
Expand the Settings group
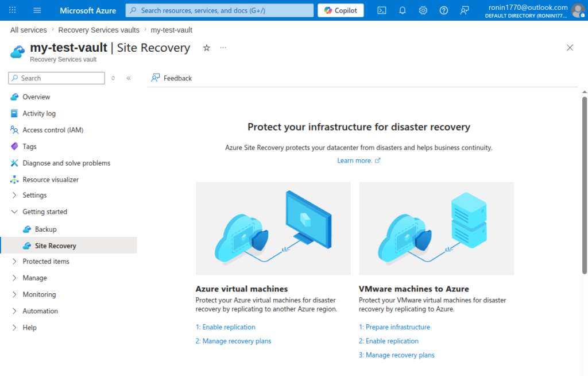point(14,195)
